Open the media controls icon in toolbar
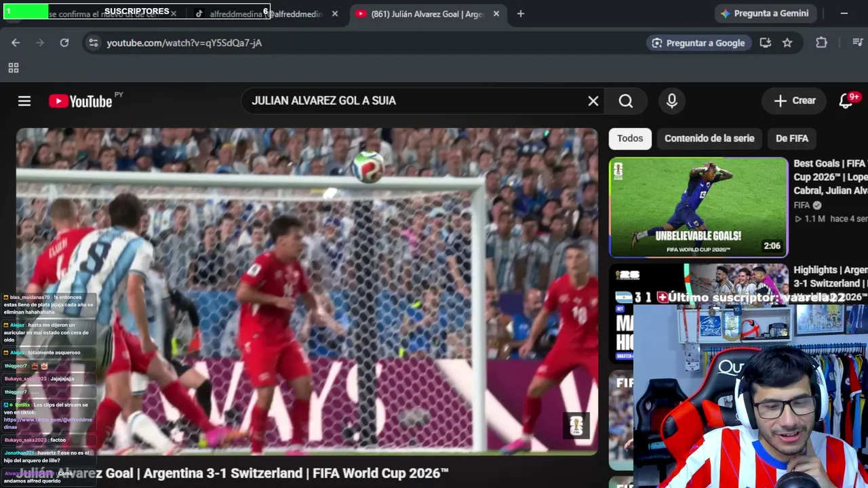The width and height of the screenshot is (868, 488). click(857, 43)
